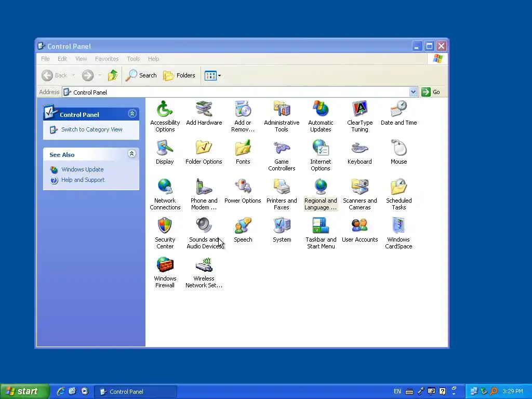Screen dimensions: 532x399
Task: Click the Search toolbar button
Action: [141, 75]
